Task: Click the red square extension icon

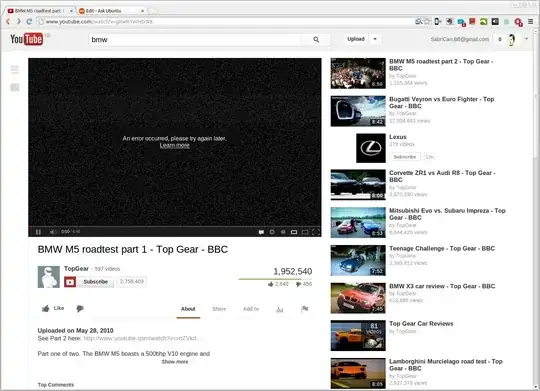Action: 472,21
